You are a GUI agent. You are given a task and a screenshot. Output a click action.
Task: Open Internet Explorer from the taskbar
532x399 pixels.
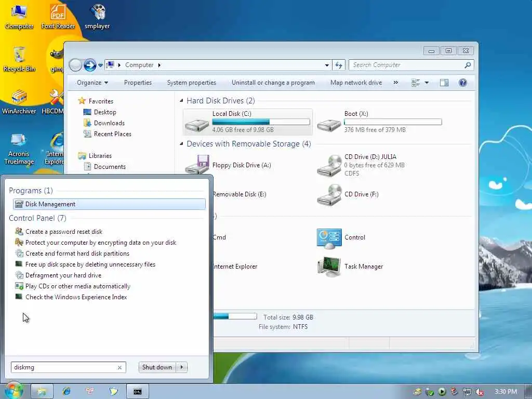pos(66,392)
